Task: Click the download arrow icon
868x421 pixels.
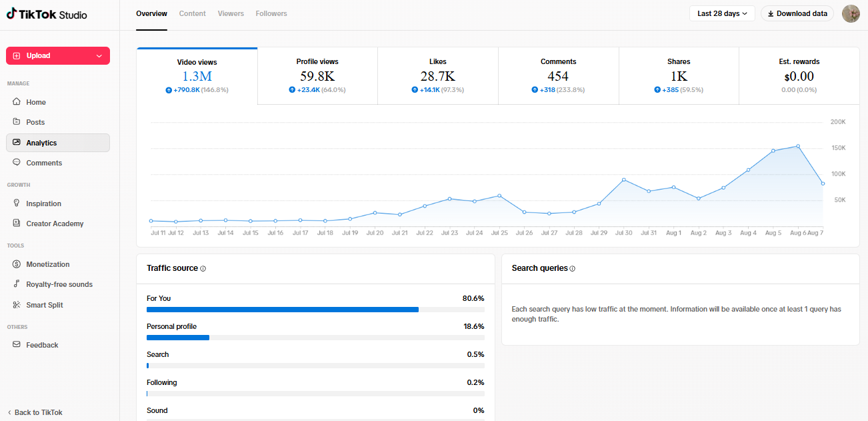Action: click(771, 13)
